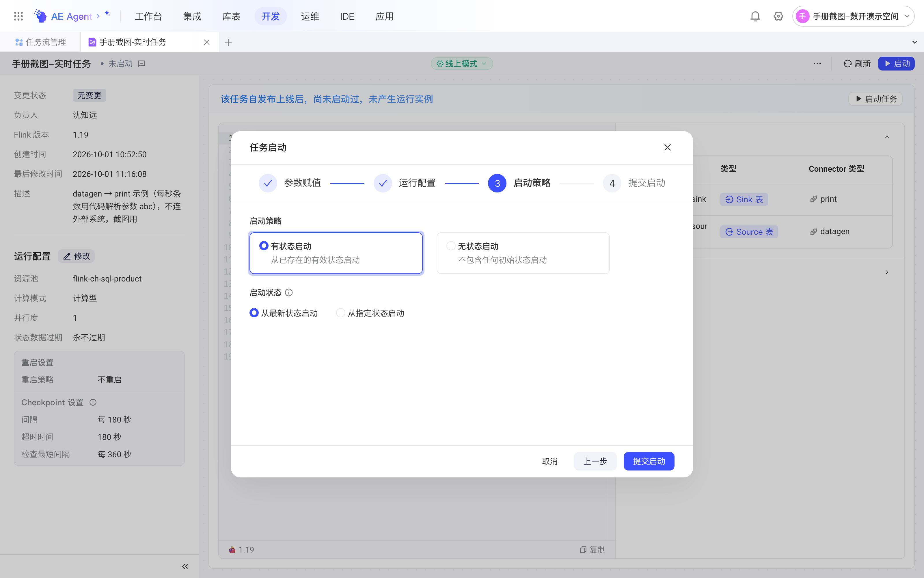Open the 工作台 menu
This screenshot has width=924, height=578.
pyautogui.click(x=148, y=16)
